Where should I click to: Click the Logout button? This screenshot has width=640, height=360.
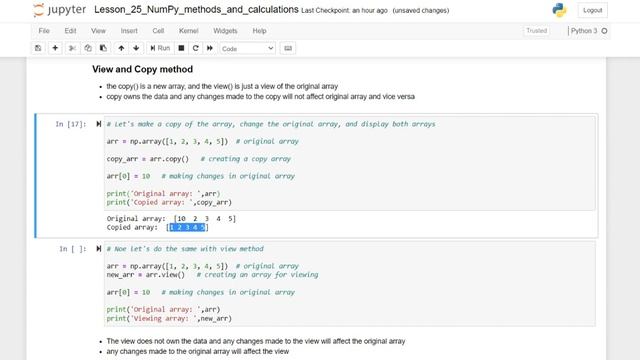pyautogui.click(x=592, y=10)
